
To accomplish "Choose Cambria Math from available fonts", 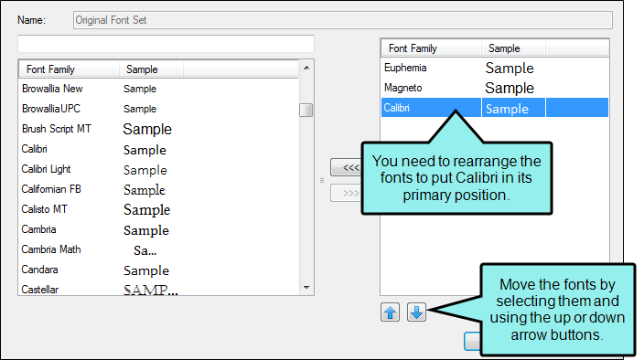I will [158, 249].
